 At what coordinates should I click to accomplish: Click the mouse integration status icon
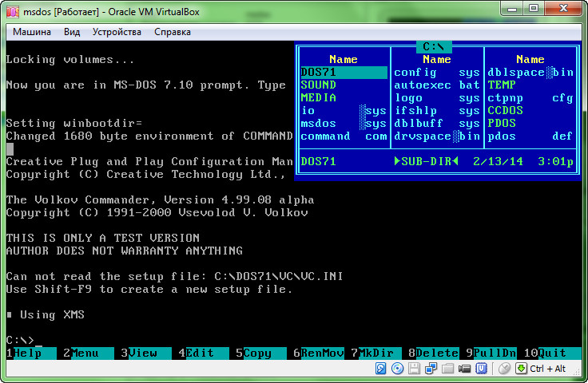pos(504,369)
